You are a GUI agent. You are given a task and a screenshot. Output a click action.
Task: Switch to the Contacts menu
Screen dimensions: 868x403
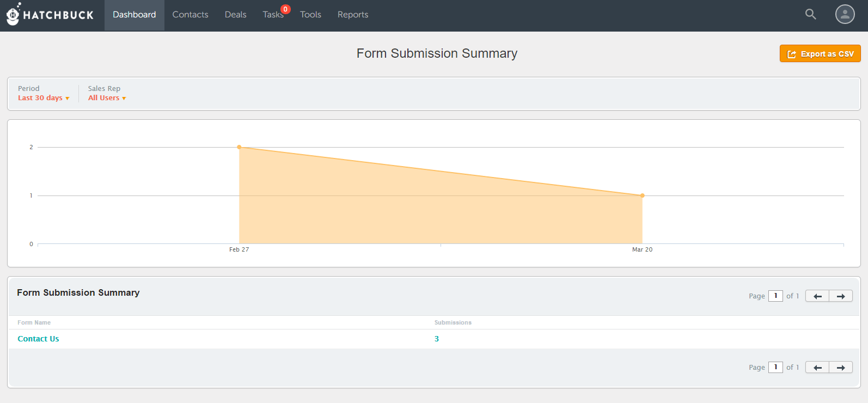(x=190, y=15)
